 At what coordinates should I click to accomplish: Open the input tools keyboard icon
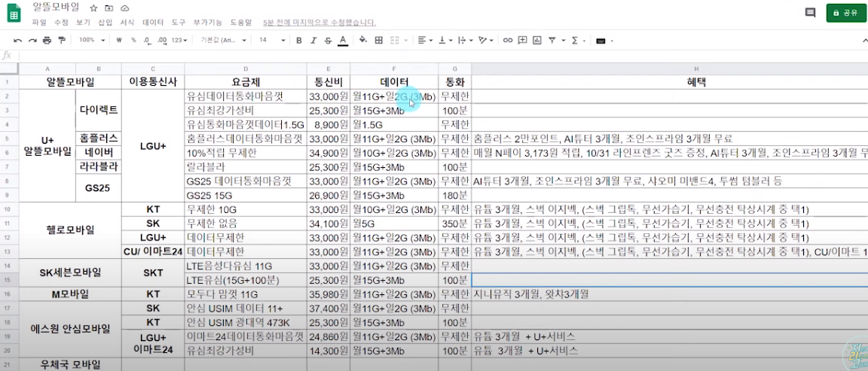tap(601, 41)
